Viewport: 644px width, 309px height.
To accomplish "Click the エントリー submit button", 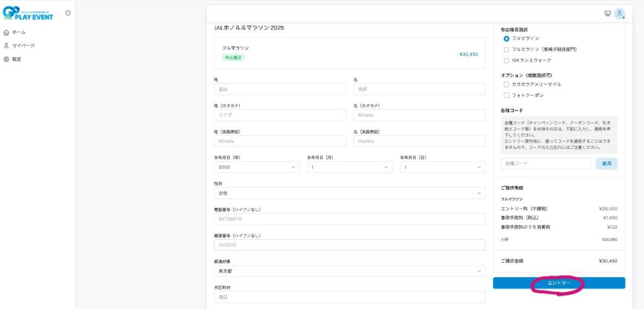I will pyautogui.click(x=559, y=283).
